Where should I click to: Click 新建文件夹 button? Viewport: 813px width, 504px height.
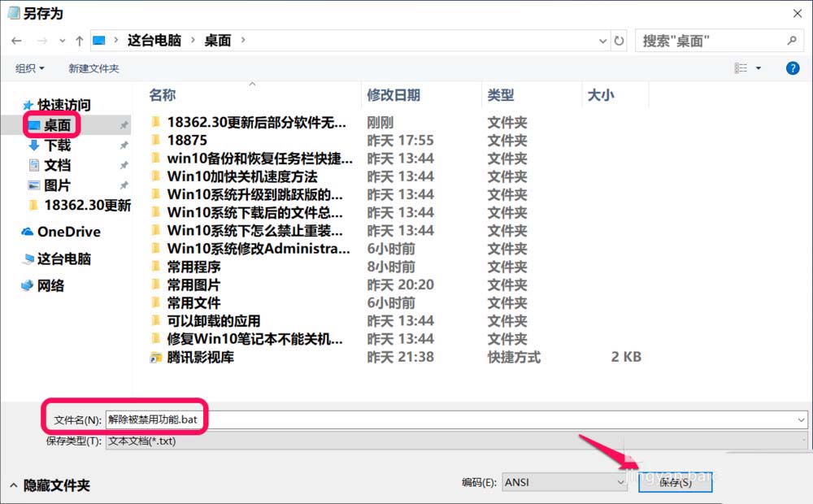tap(93, 68)
